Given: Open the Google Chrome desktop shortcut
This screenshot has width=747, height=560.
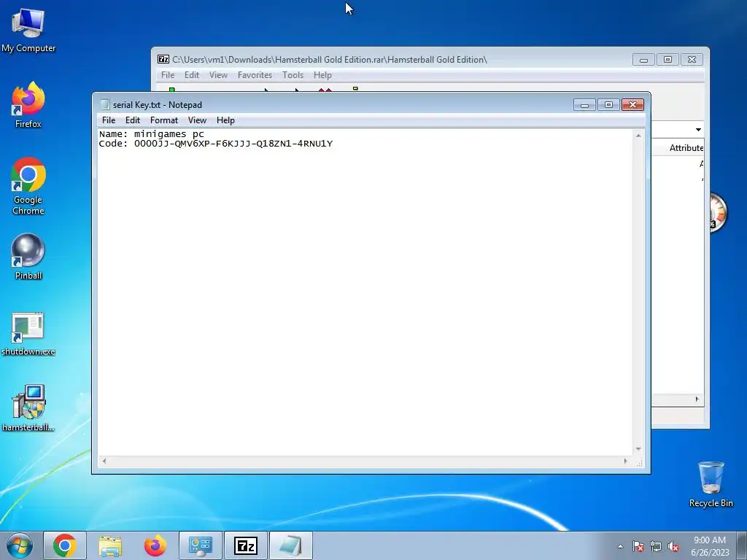Looking at the screenshot, I should (x=28, y=186).
